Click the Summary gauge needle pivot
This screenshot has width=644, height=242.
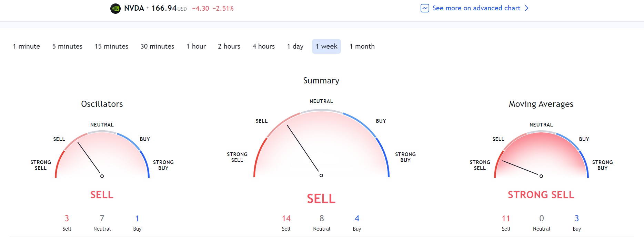pyautogui.click(x=321, y=175)
